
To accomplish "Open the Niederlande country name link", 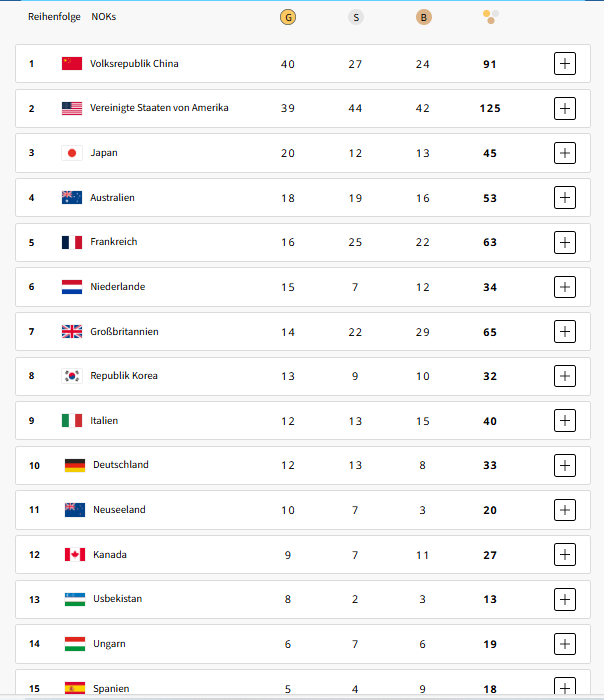I will pos(117,287).
